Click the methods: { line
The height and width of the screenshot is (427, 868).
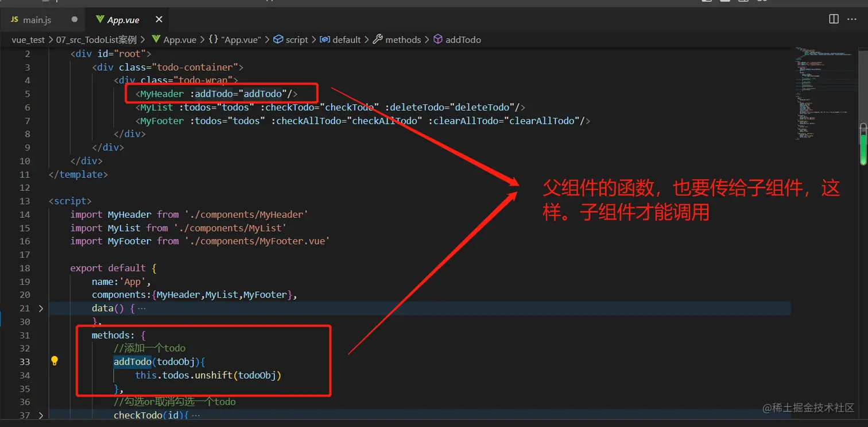pos(119,335)
